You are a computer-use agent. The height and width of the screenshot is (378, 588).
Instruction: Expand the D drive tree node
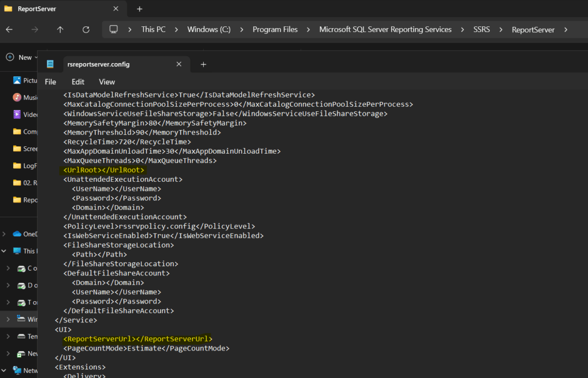coord(8,285)
